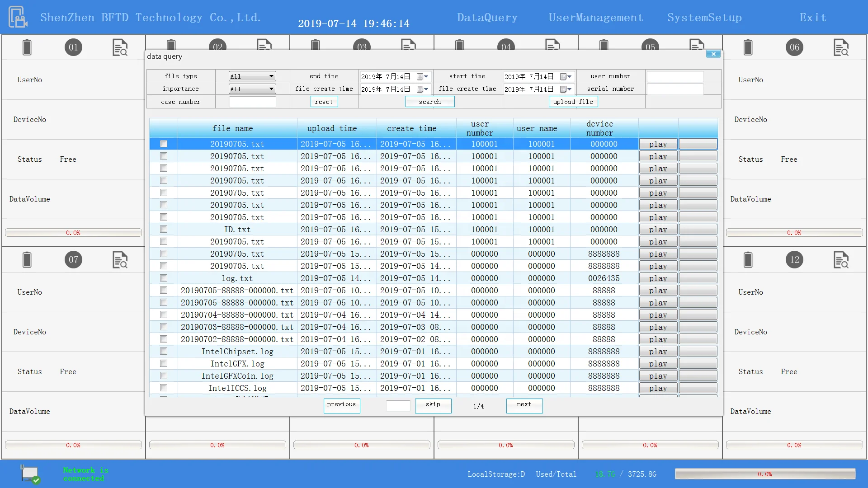
Task: Click the number 07 slot badge
Action: click(73, 260)
